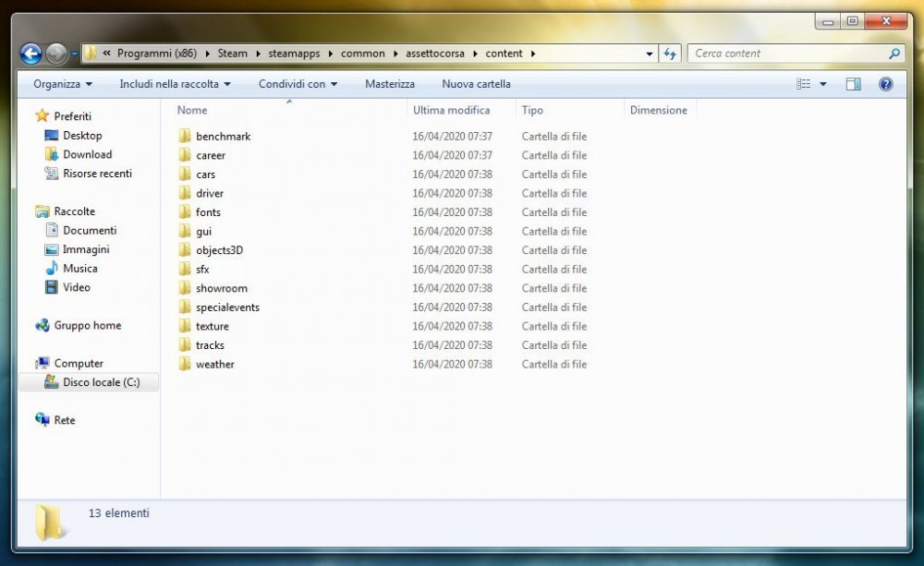Open the address bar history dropdown
This screenshot has height=566, width=924.
[x=649, y=54]
